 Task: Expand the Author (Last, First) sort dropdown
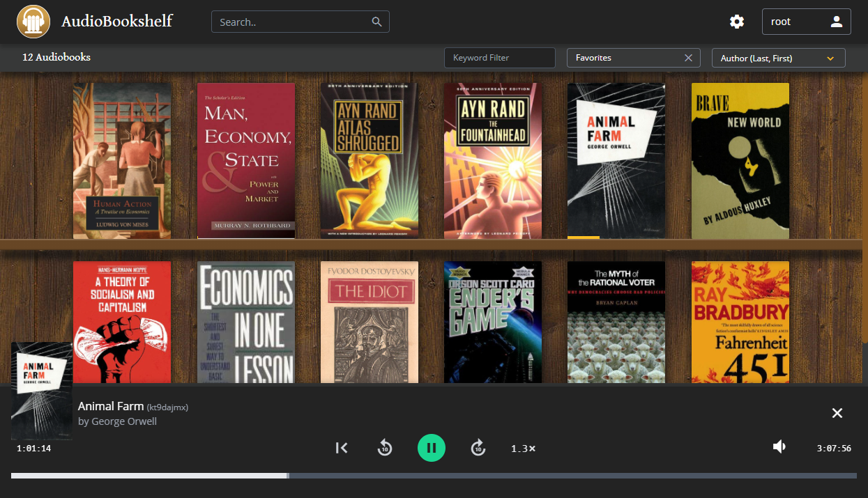point(778,58)
